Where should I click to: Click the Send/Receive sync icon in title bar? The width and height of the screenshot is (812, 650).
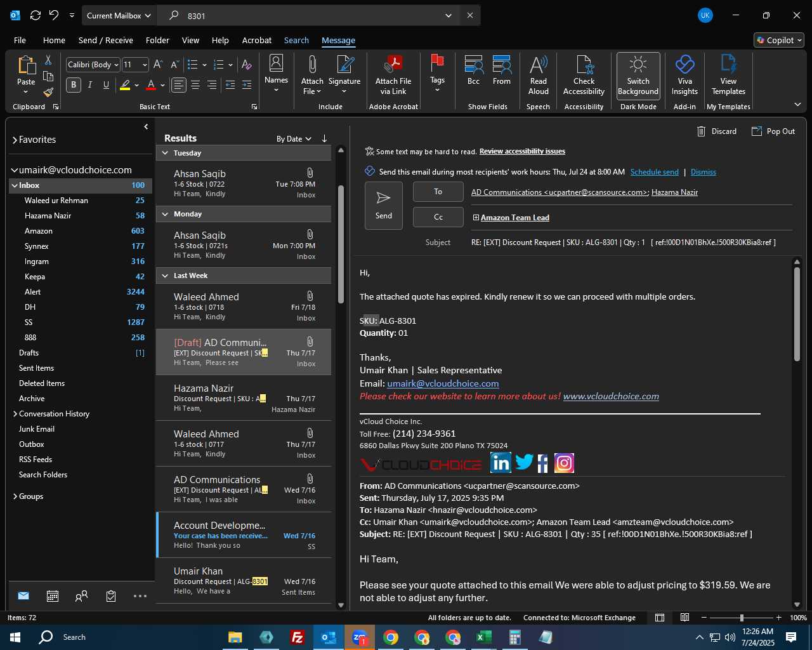pos(36,15)
